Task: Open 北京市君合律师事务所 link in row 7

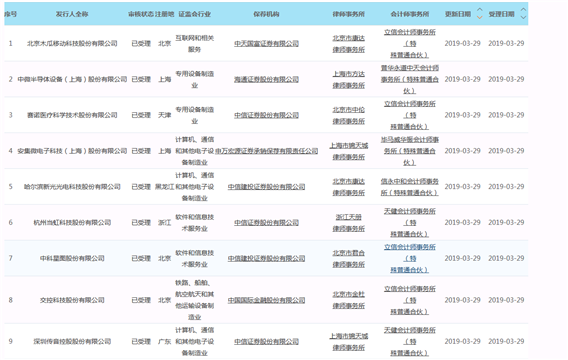Action: [x=348, y=259]
